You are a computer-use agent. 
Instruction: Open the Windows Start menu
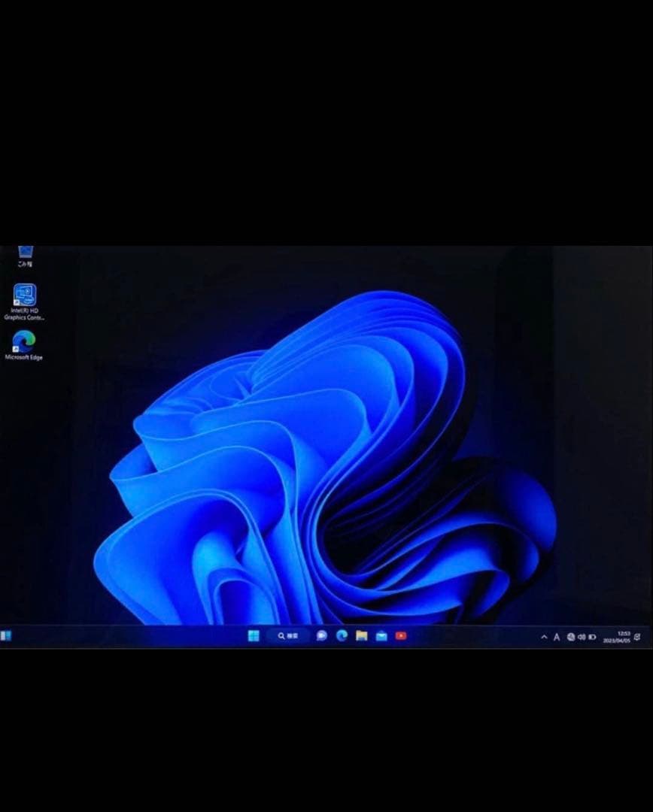[x=254, y=636]
